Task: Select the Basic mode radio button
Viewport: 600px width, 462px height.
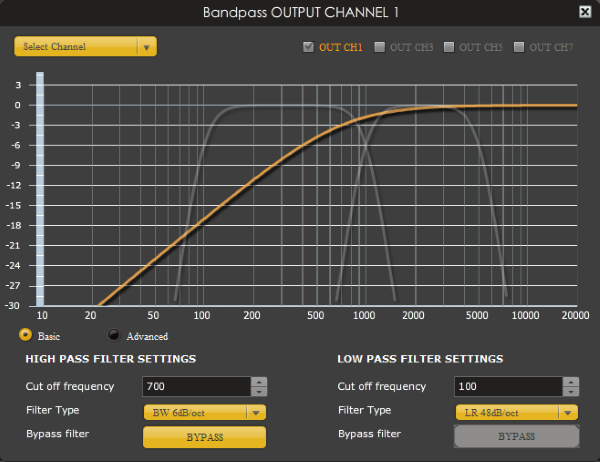Action: point(26,335)
